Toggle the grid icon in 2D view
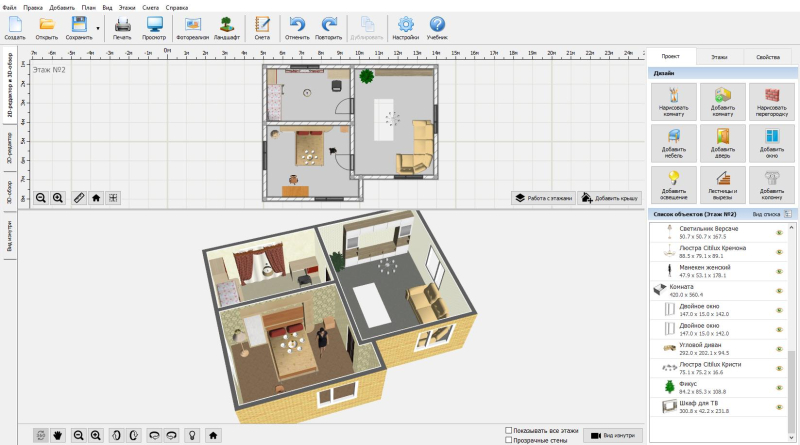 tap(113, 198)
